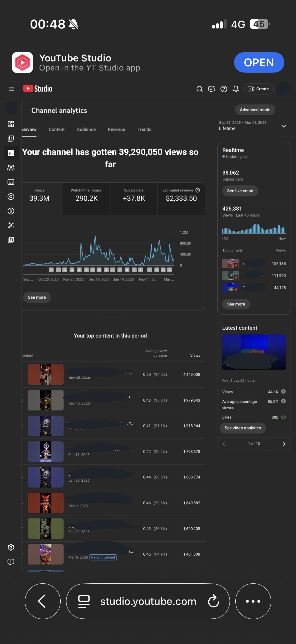Open the notifications bell
Screen dimensions: 296x644
(x=236, y=89)
